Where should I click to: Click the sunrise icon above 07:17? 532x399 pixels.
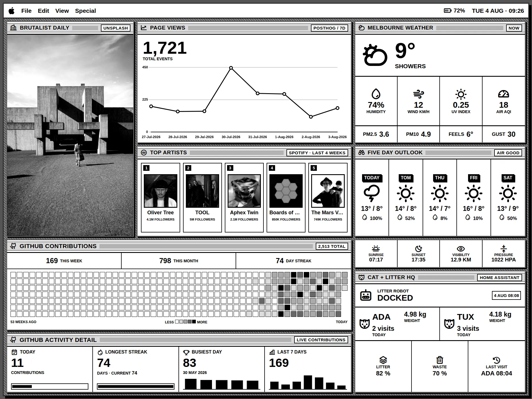(376, 248)
